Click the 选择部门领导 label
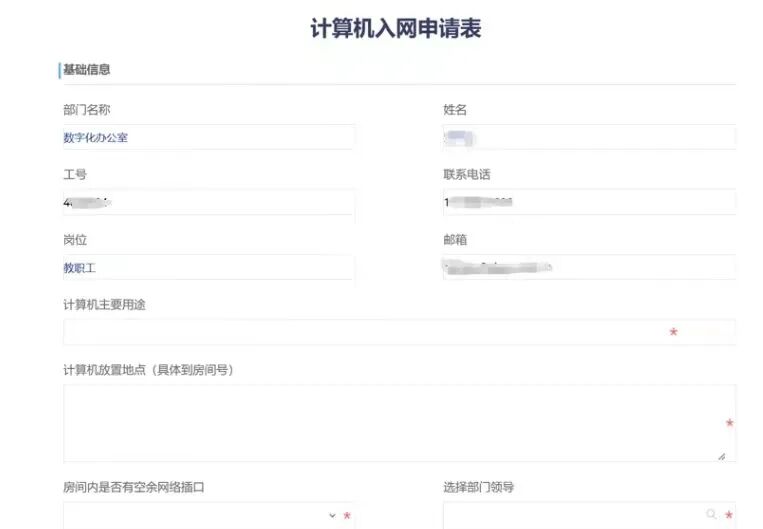This screenshot has height=529, width=763. coord(478,487)
